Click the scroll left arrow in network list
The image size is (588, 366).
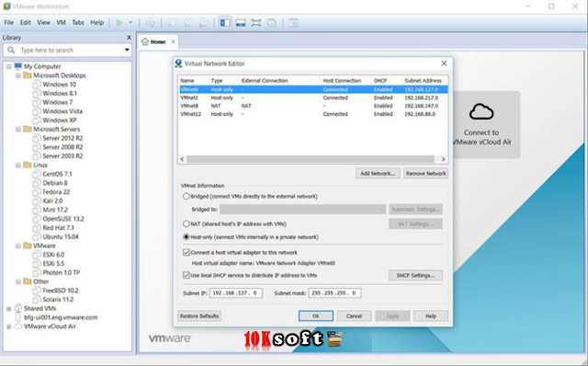pyautogui.click(x=182, y=159)
